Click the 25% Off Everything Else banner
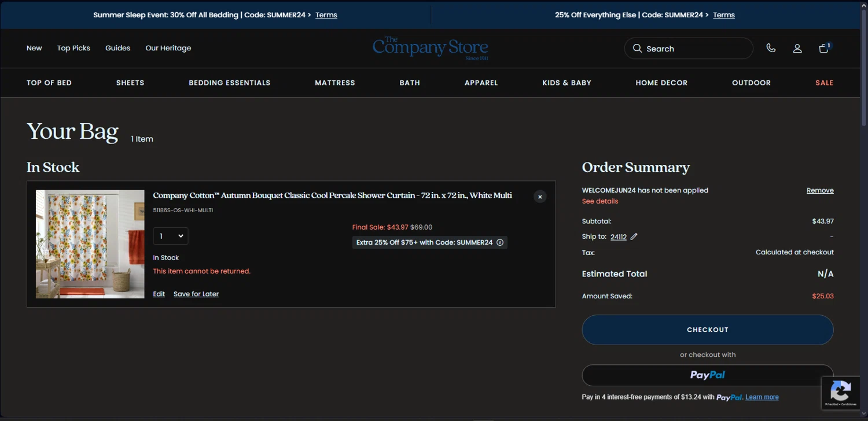Screen dimensions: 868x421 click(632, 15)
